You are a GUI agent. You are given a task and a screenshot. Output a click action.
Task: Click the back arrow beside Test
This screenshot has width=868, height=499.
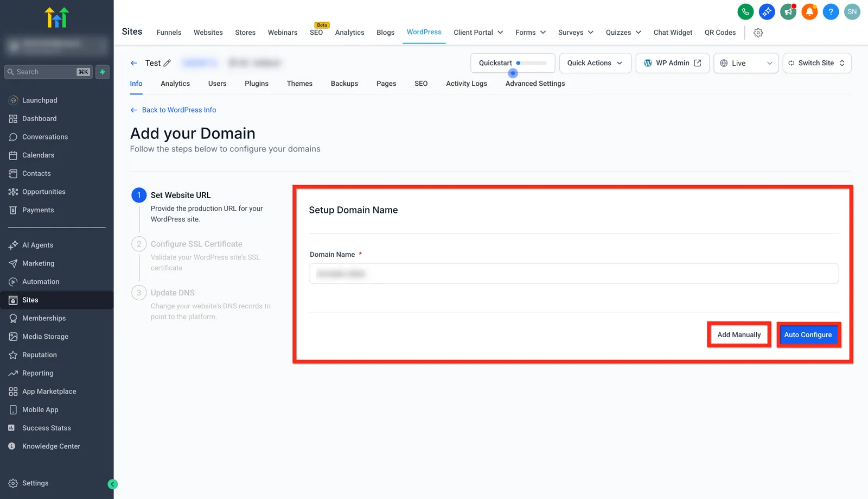point(134,63)
